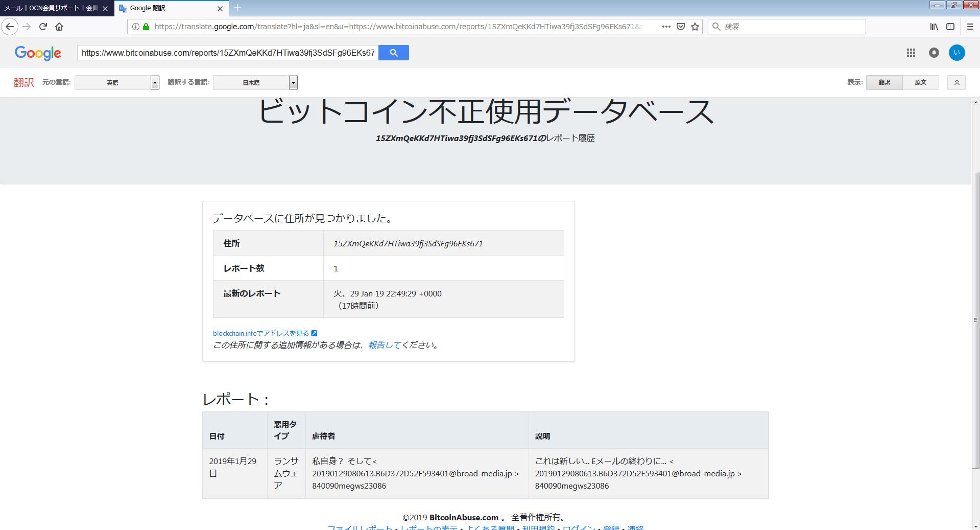980x530 pixels.
Task: Click blue translate search button
Action: [393, 53]
